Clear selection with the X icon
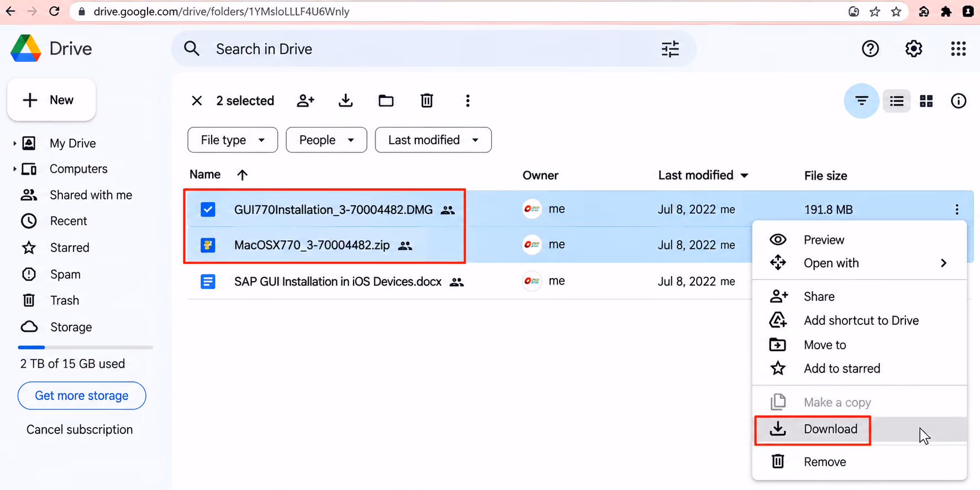Screen dimensions: 980x490 tap(197, 101)
